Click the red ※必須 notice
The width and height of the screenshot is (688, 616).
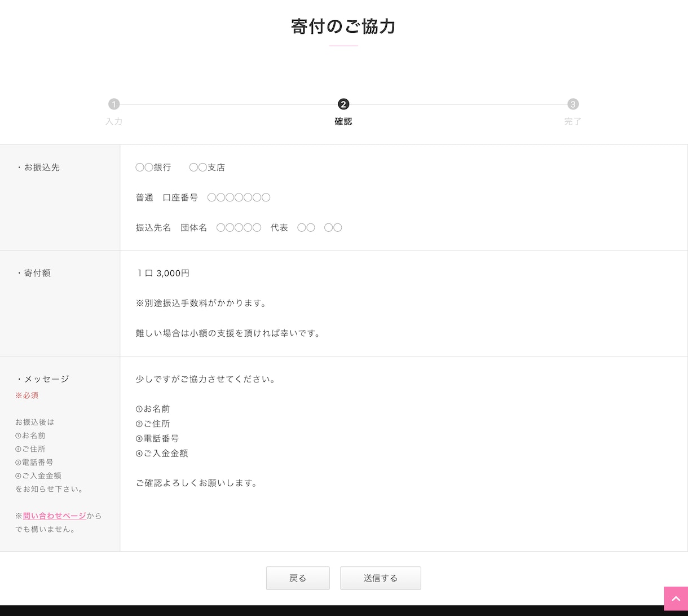(x=27, y=395)
